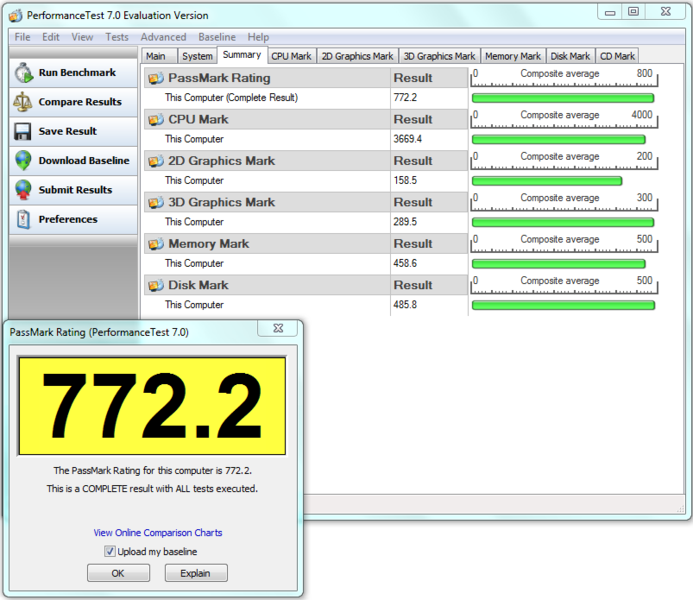Select the 2D Graphics result value 158.5
This screenshot has height=600, width=693.
tap(405, 181)
